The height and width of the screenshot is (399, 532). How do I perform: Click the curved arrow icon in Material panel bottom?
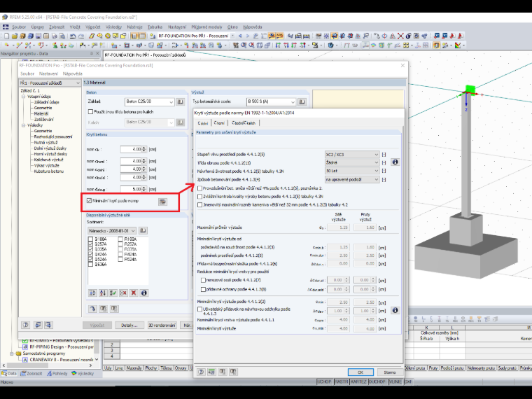92,309
